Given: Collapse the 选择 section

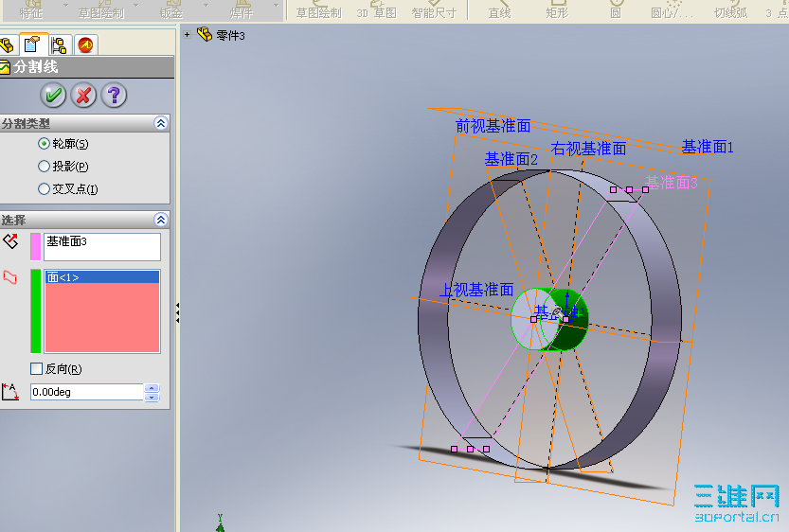Looking at the screenshot, I should pyautogui.click(x=160, y=220).
